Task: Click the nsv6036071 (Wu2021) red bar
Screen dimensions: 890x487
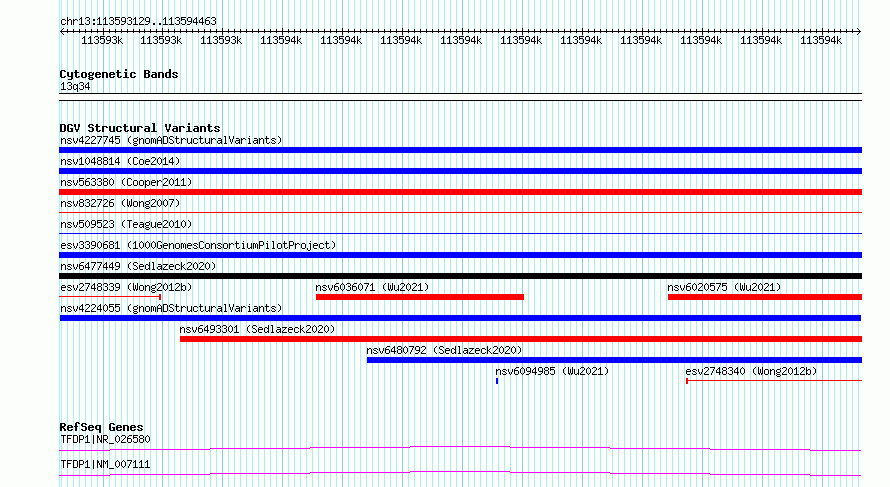Action: coord(420,297)
